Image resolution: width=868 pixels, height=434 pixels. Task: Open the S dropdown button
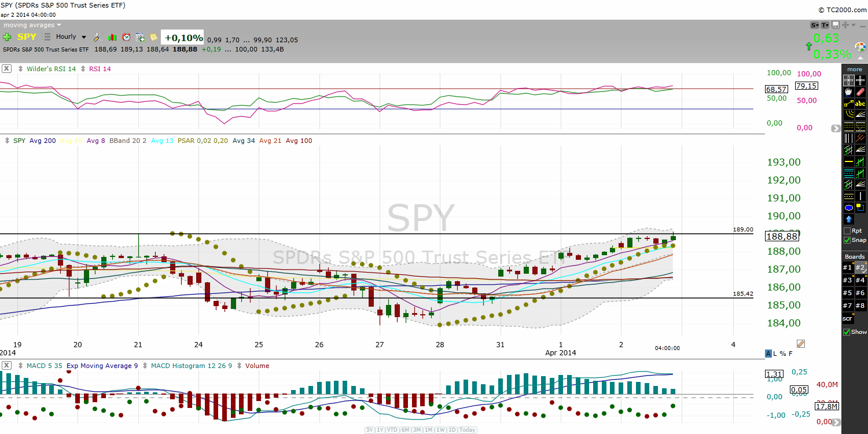pyautogui.click(x=815, y=25)
